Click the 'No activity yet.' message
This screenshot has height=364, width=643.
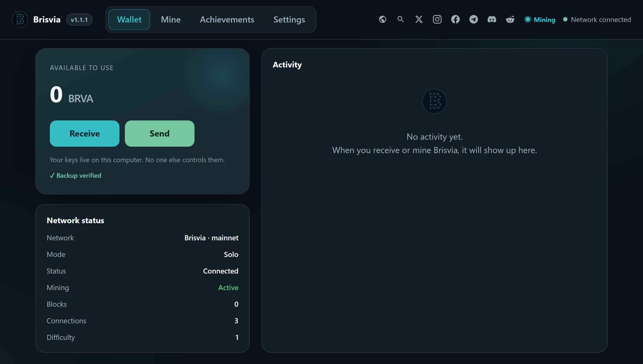pyautogui.click(x=435, y=137)
